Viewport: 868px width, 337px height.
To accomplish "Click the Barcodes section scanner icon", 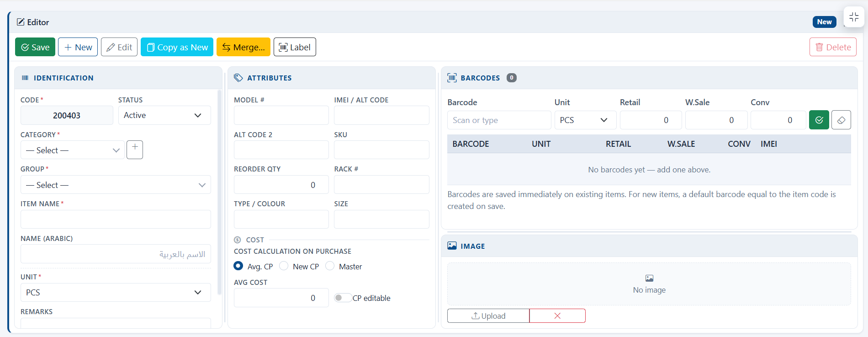I will point(452,78).
